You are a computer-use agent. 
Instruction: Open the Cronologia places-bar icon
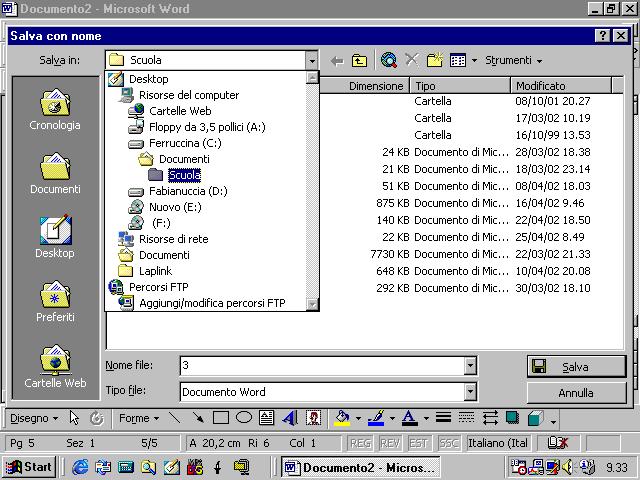tap(55, 109)
